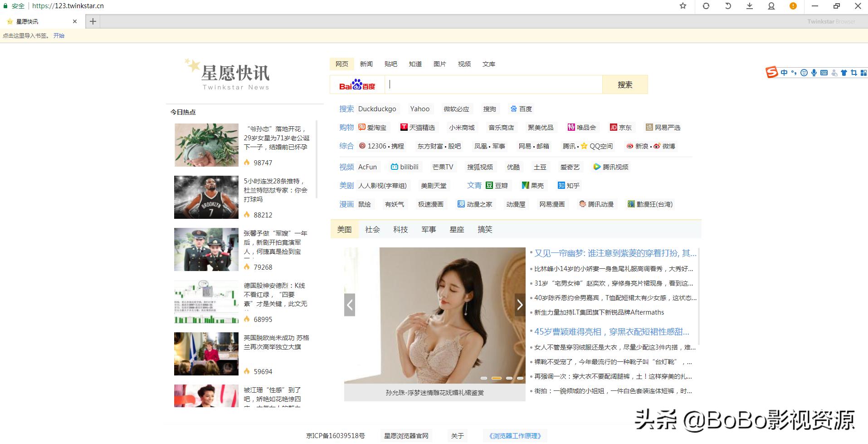This screenshot has height=444, width=868.
Task: Click Sogou account sign-in icon
Action: 834,73
